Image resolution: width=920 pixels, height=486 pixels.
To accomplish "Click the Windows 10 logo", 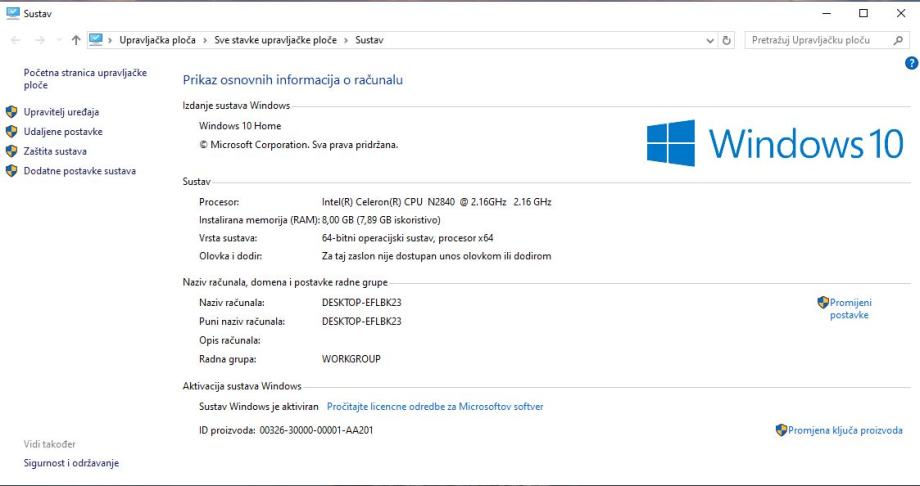I will coord(774,143).
